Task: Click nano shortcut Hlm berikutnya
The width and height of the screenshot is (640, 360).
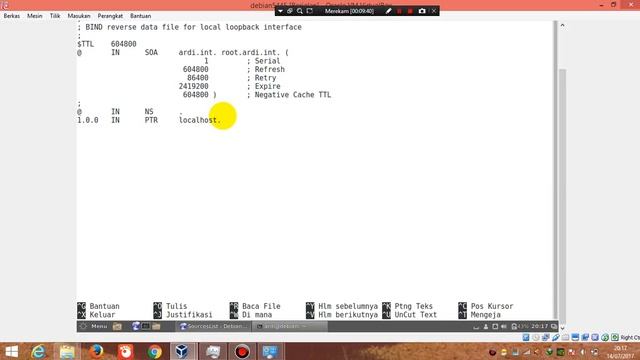Action: point(342,315)
